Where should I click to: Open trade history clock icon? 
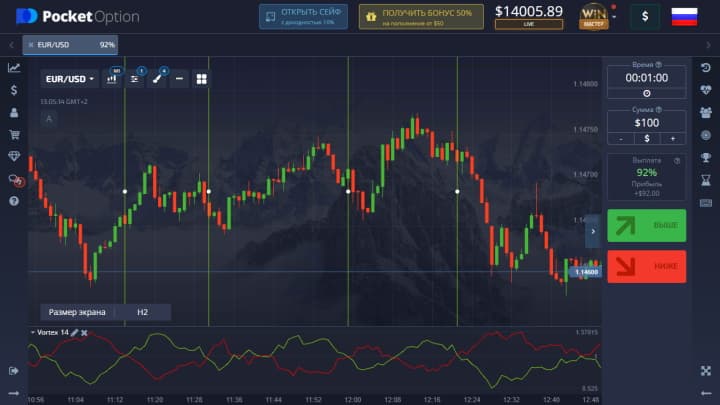point(706,68)
